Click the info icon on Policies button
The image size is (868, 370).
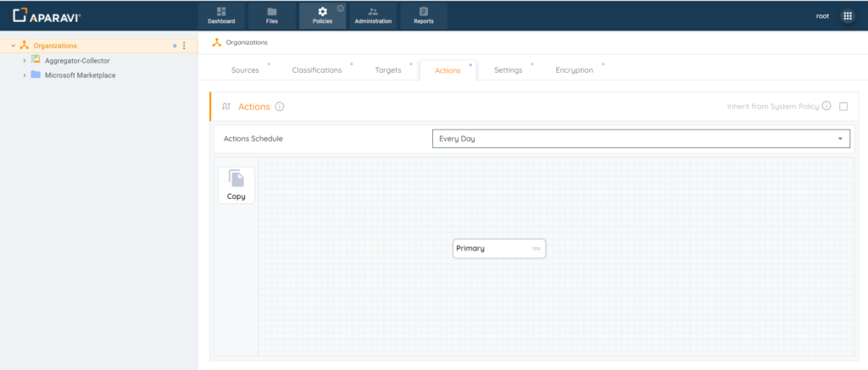point(341,8)
